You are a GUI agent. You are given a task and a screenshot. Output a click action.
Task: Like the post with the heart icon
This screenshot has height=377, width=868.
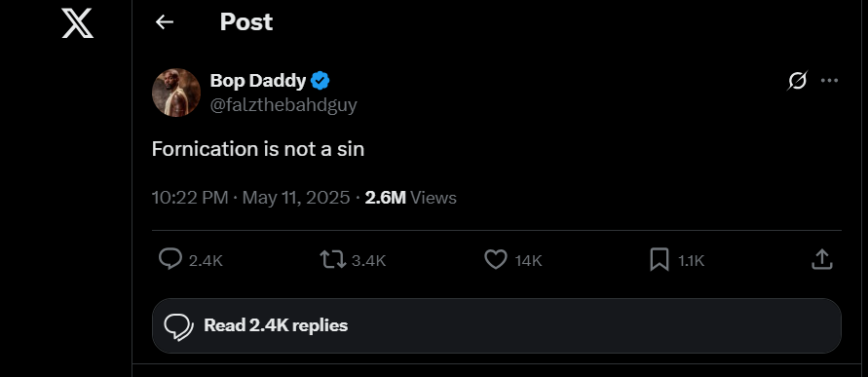tap(496, 260)
